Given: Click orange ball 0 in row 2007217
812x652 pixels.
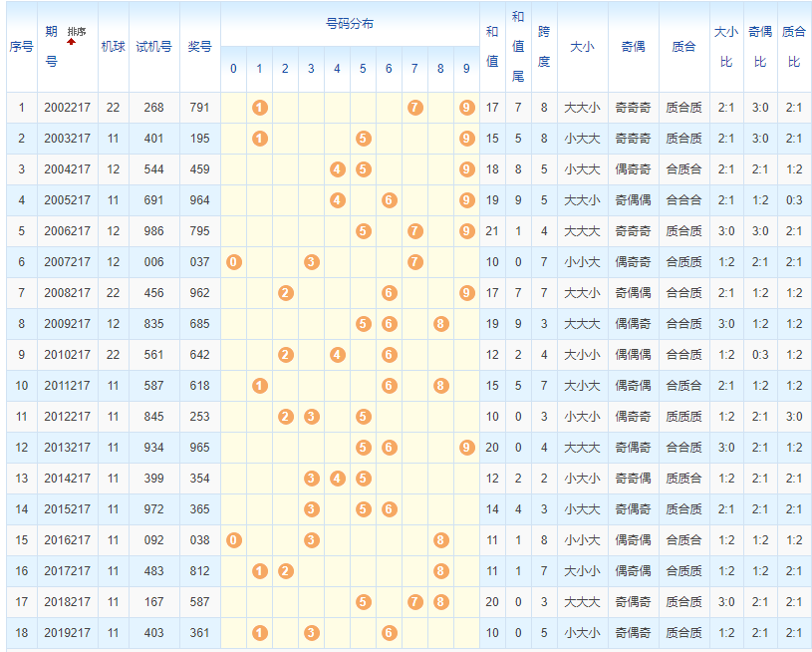Looking at the screenshot, I should click(x=234, y=262).
